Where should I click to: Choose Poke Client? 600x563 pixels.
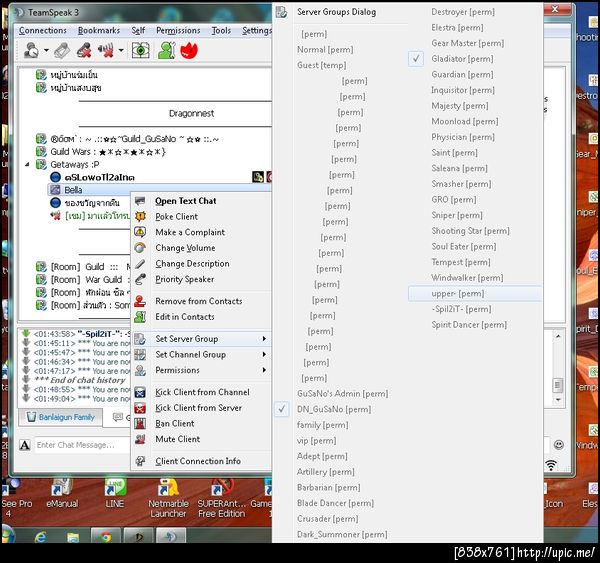tap(177, 217)
